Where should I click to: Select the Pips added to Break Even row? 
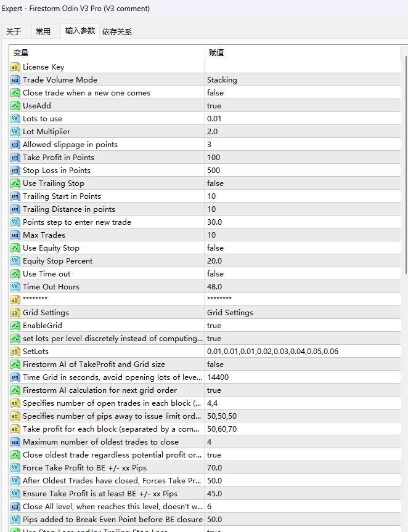pos(205,520)
